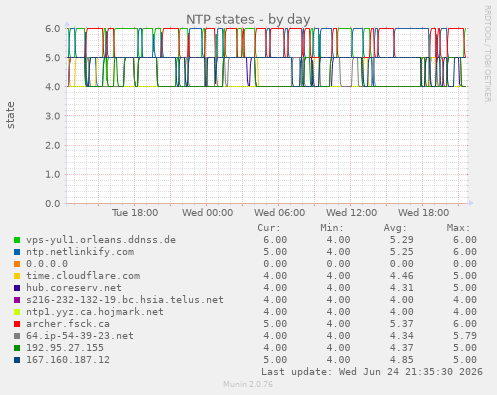Click the orange 0.0.0.0 legend swatch
This screenshot has width=497, height=395.
point(17,264)
